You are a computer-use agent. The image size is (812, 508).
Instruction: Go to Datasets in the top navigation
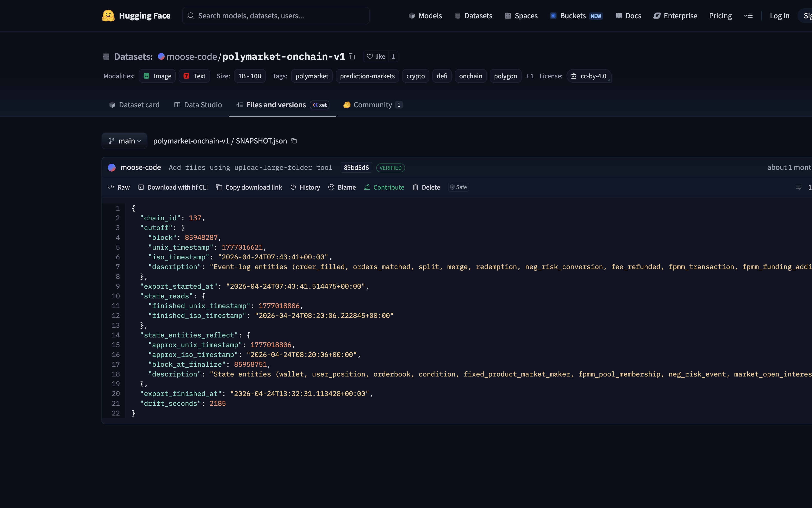[473, 16]
